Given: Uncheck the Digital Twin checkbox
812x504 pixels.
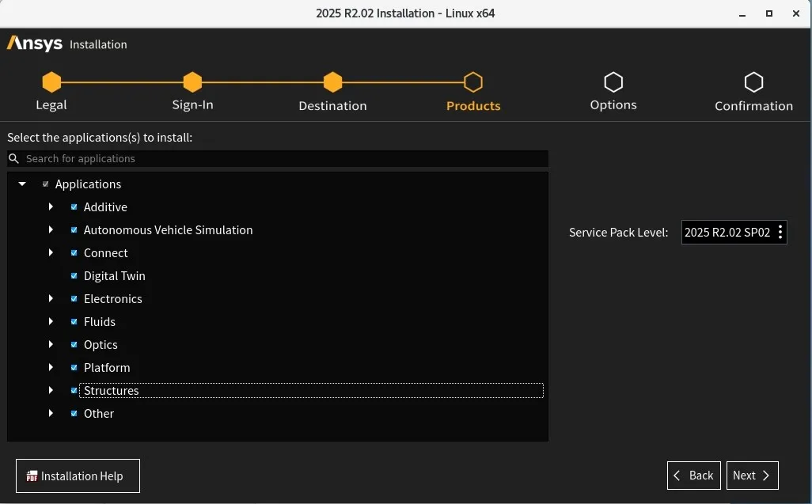Looking at the screenshot, I should 74,276.
